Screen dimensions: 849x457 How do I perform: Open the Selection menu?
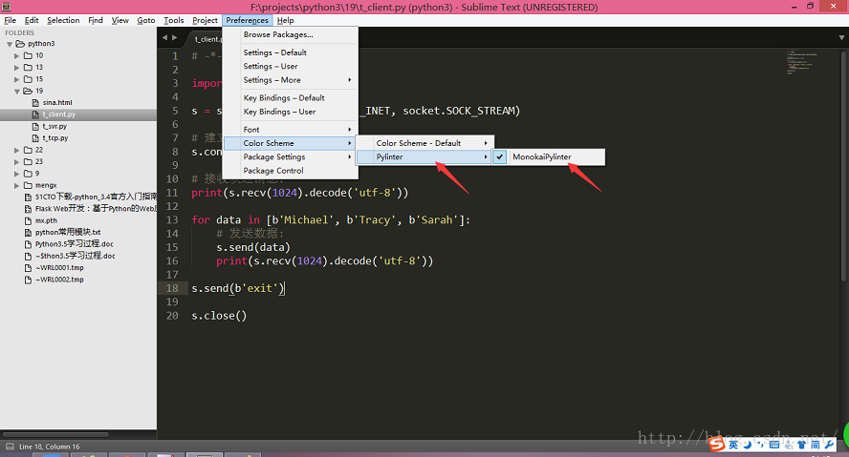(63, 21)
